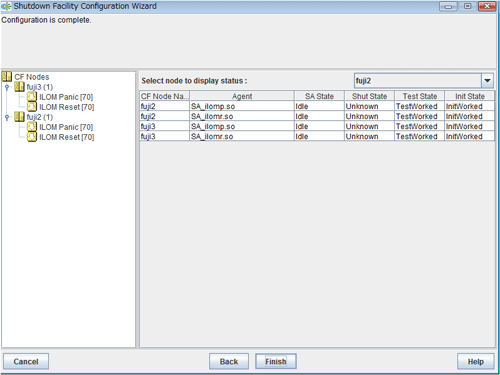Collapse the fuji2 tree node

click(x=7, y=117)
